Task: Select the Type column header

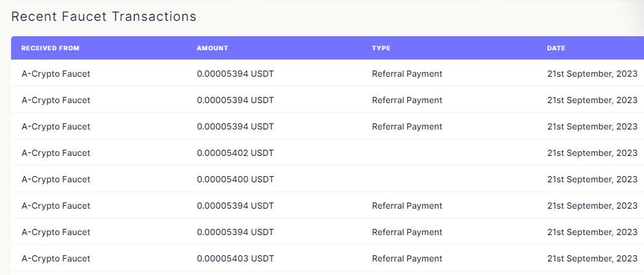Action: (x=381, y=48)
